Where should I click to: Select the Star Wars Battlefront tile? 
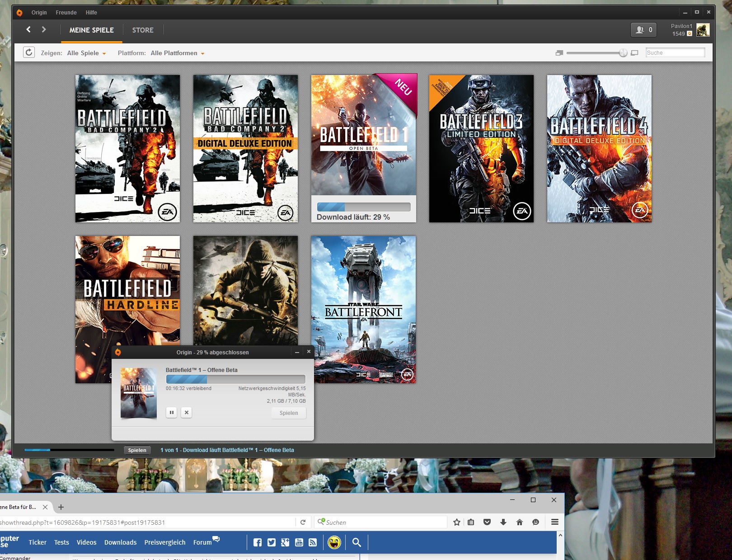coord(363,310)
